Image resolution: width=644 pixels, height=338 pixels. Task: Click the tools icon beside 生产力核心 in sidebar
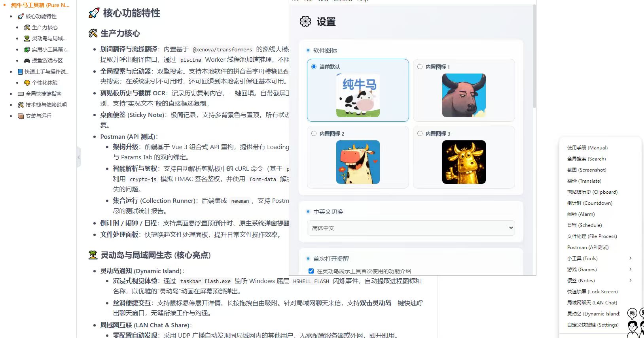click(x=27, y=27)
